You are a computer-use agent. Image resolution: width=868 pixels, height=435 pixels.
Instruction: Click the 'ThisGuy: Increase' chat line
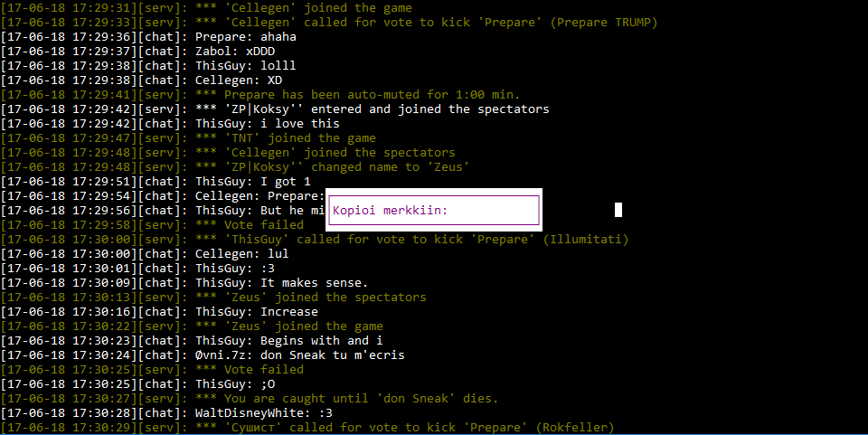click(x=256, y=312)
